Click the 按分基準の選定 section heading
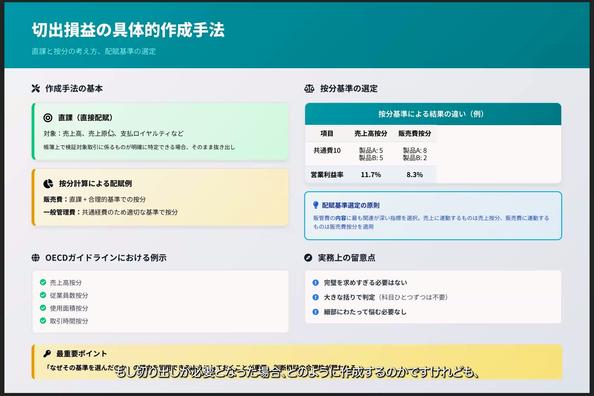The image size is (594, 396). click(349, 88)
